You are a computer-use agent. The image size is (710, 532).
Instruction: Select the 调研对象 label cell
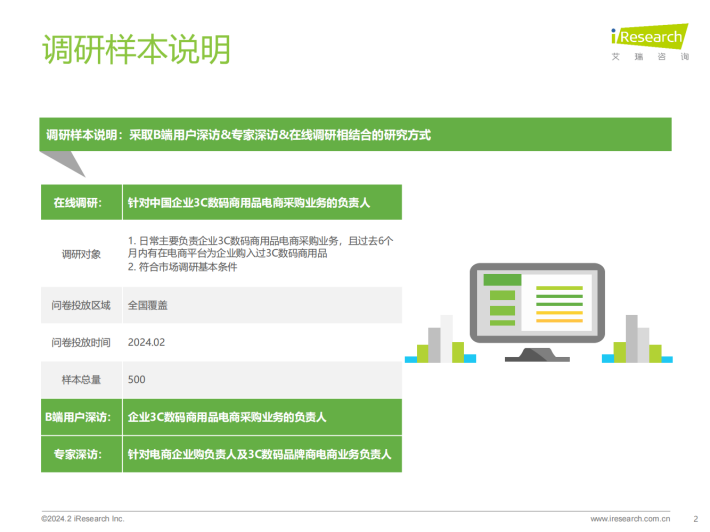pos(82,254)
